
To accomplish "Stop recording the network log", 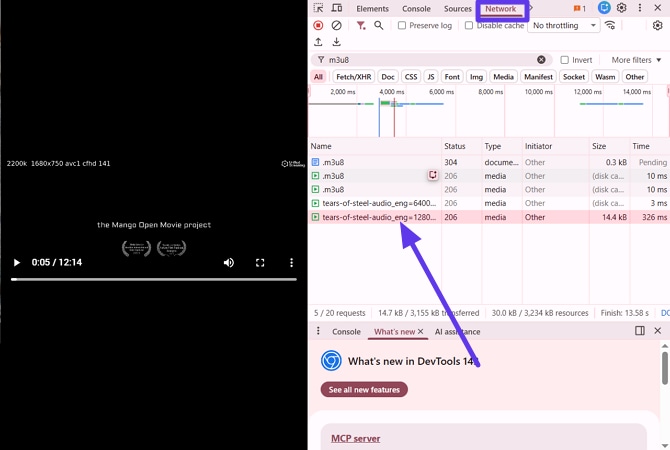I will 318,26.
